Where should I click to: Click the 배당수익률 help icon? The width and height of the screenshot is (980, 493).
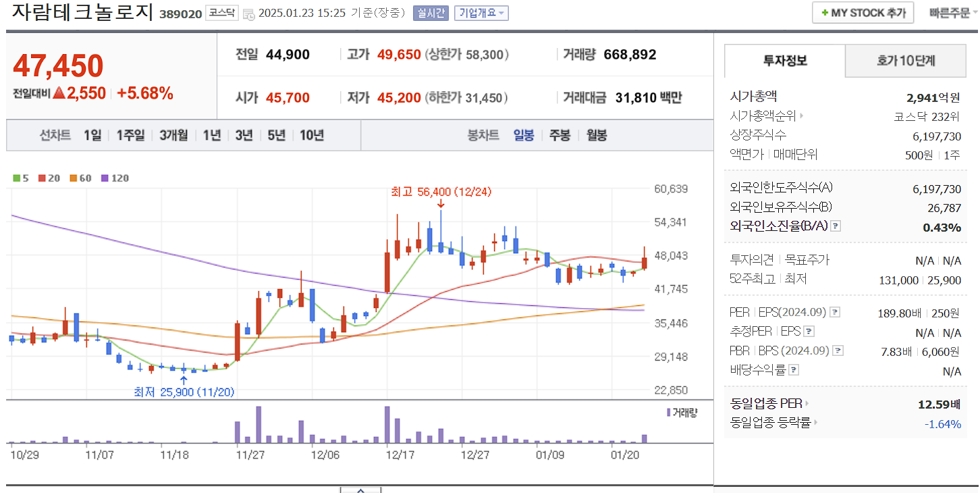point(792,369)
